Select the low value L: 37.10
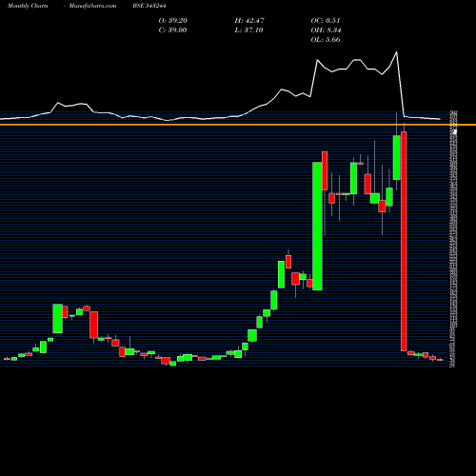Image resolution: width=476 pixels, height=476 pixels. click(x=248, y=30)
